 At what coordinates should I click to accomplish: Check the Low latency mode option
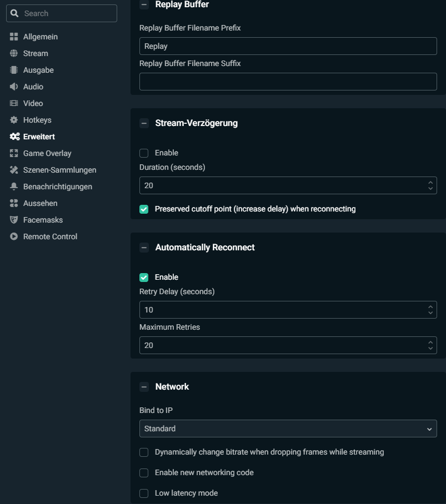pos(144,493)
